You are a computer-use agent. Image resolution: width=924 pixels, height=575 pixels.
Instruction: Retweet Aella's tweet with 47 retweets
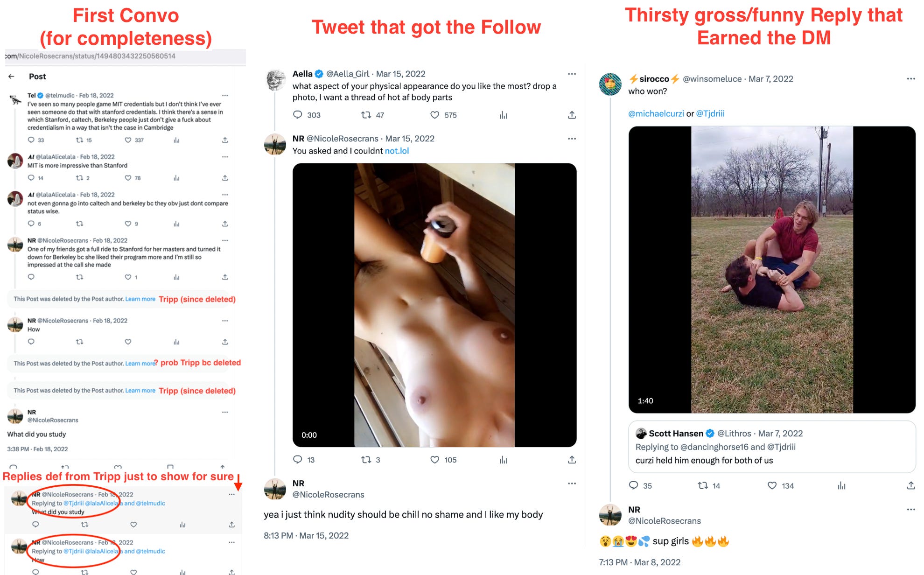[x=366, y=115]
